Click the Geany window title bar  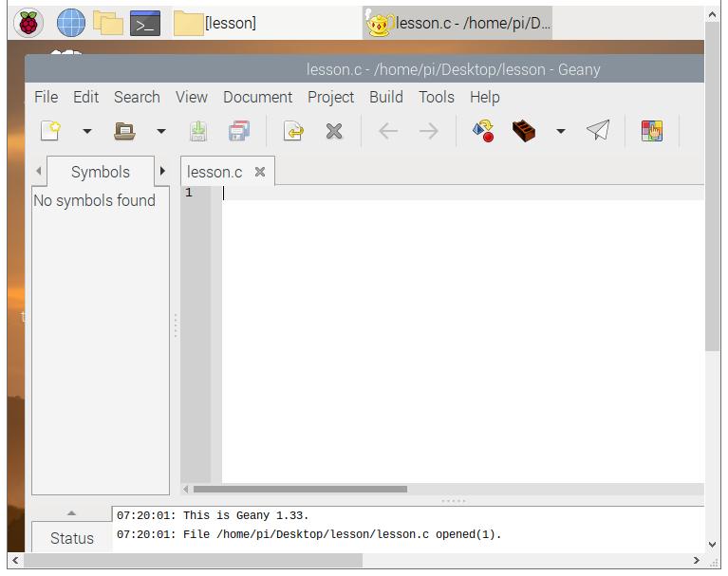tap(364, 69)
